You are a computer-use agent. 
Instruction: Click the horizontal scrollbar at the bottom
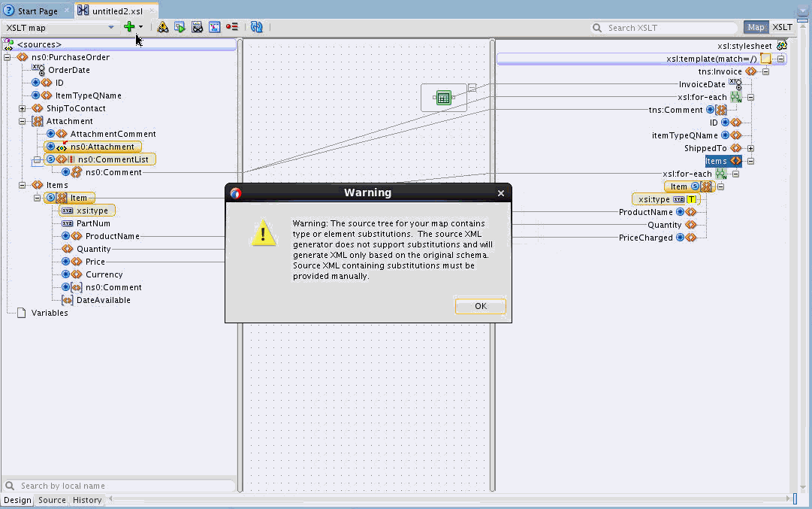449,499
